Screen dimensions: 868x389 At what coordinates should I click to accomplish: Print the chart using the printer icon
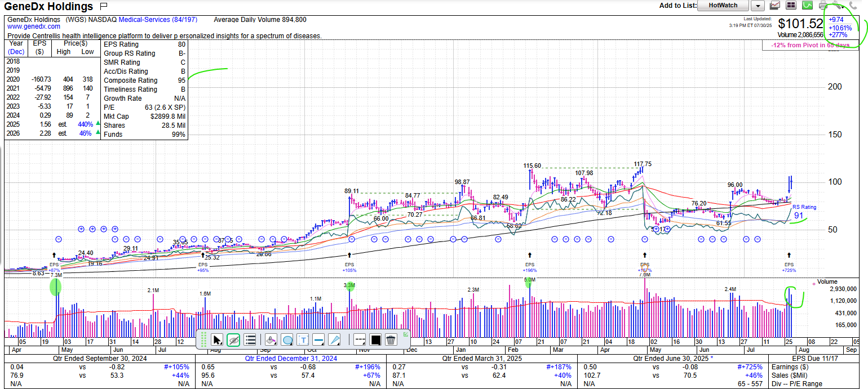pyautogui.click(x=823, y=6)
